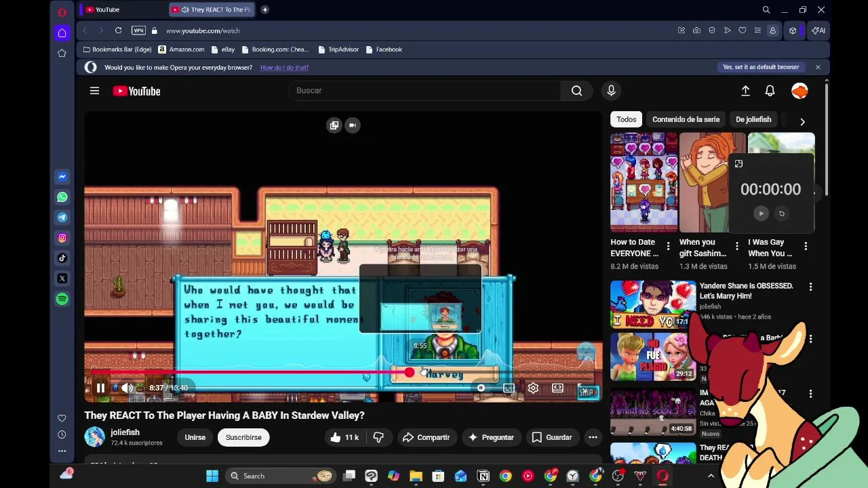Open Opera sidebar history clock icon
Image resolution: width=868 pixels, height=488 pixels.
[62, 434]
